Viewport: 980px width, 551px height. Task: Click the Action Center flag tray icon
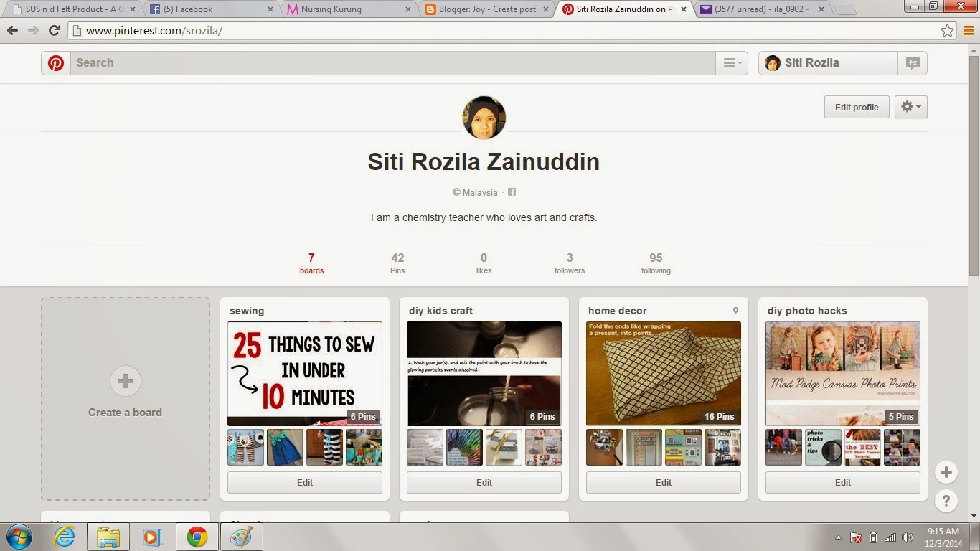pyautogui.click(x=856, y=537)
